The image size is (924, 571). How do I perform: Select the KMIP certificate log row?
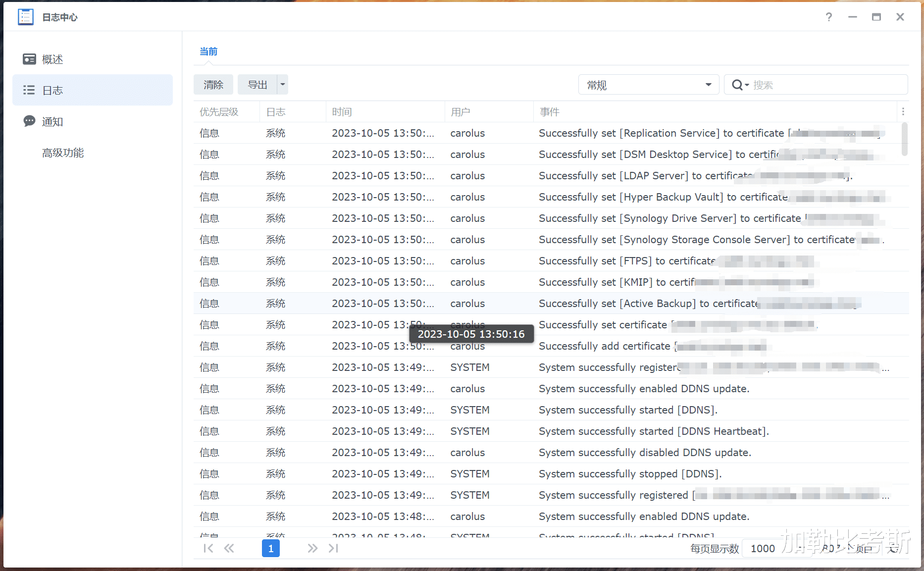[x=551, y=282]
